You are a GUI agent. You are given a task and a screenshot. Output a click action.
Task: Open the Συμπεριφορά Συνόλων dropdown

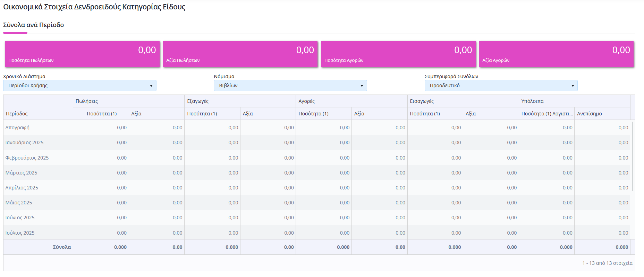tap(501, 85)
